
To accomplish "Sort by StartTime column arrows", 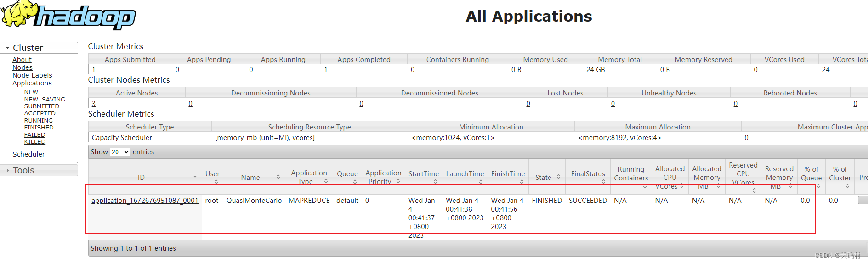I will click(435, 182).
